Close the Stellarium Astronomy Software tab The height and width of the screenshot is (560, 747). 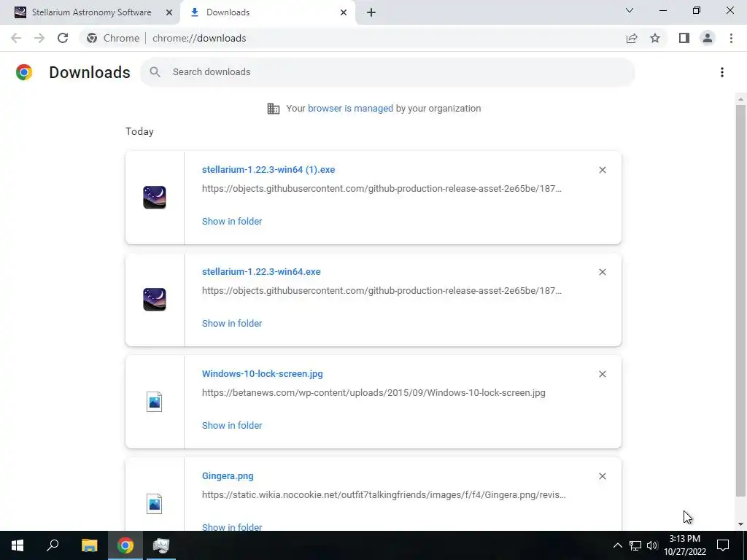click(169, 12)
